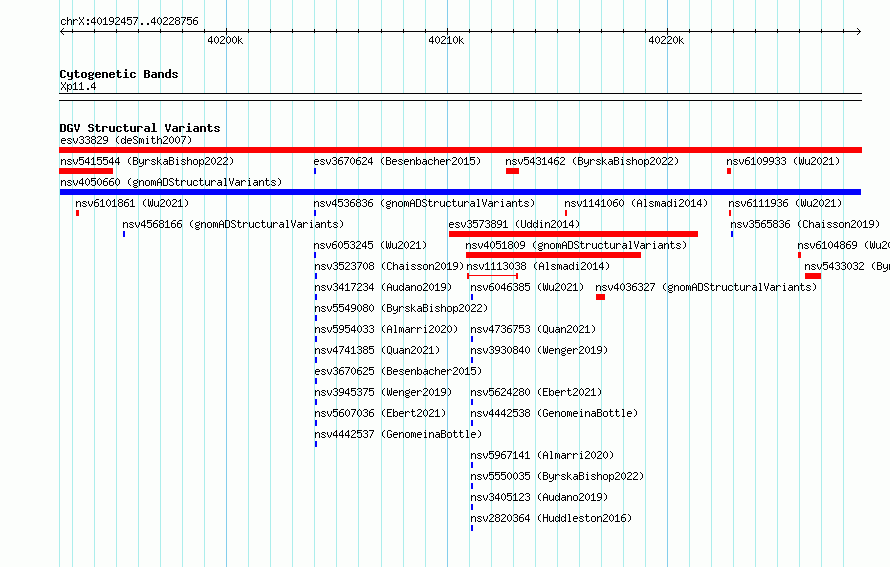Click nsv4736753 (Quan2021) label
Screen dimensions: 890x567
point(534,329)
